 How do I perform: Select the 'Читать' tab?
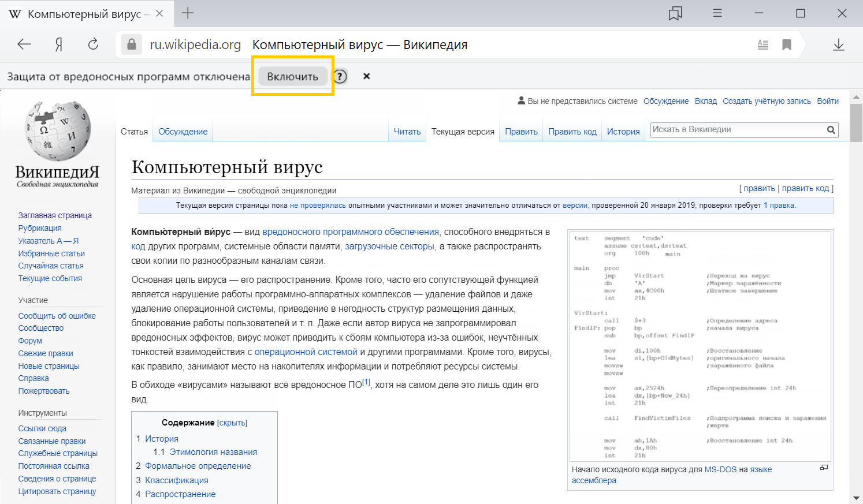click(407, 132)
